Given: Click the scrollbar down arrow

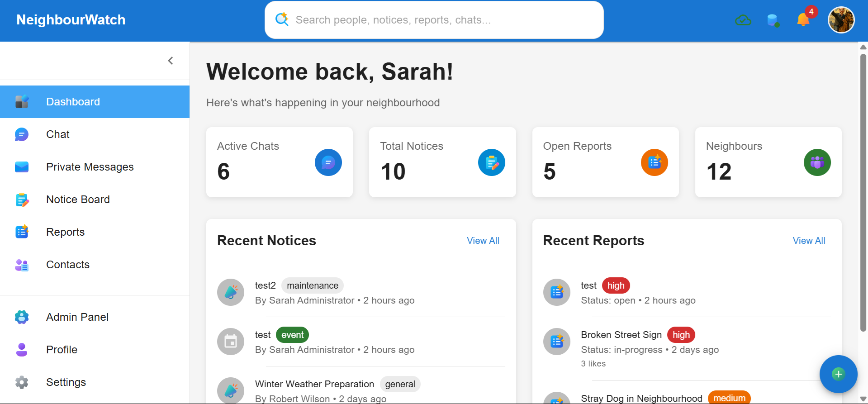Looking at the screenshot, I should click(863, 399).
